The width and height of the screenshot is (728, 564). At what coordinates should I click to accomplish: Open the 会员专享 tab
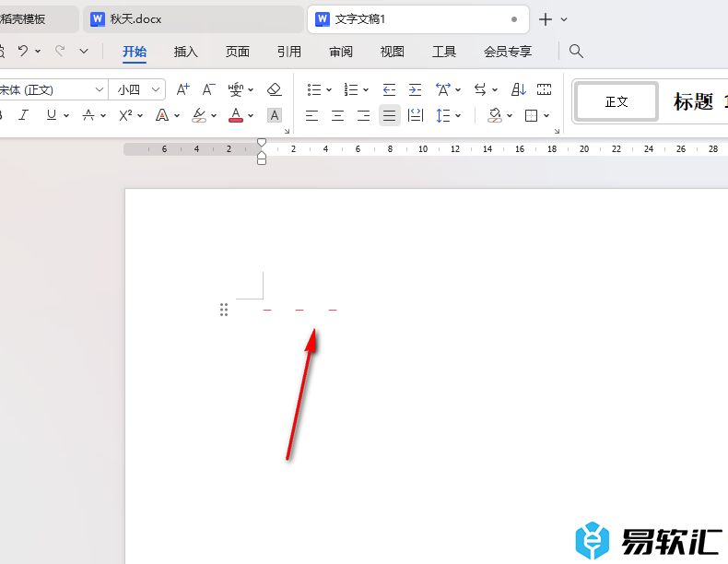click(x=508, y=52)
